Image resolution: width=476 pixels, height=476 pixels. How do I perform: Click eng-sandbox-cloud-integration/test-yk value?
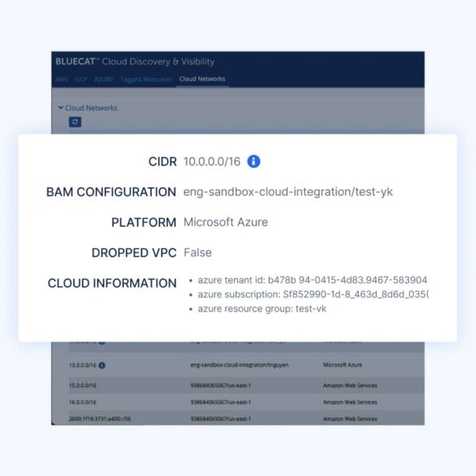tap(288, 192)
